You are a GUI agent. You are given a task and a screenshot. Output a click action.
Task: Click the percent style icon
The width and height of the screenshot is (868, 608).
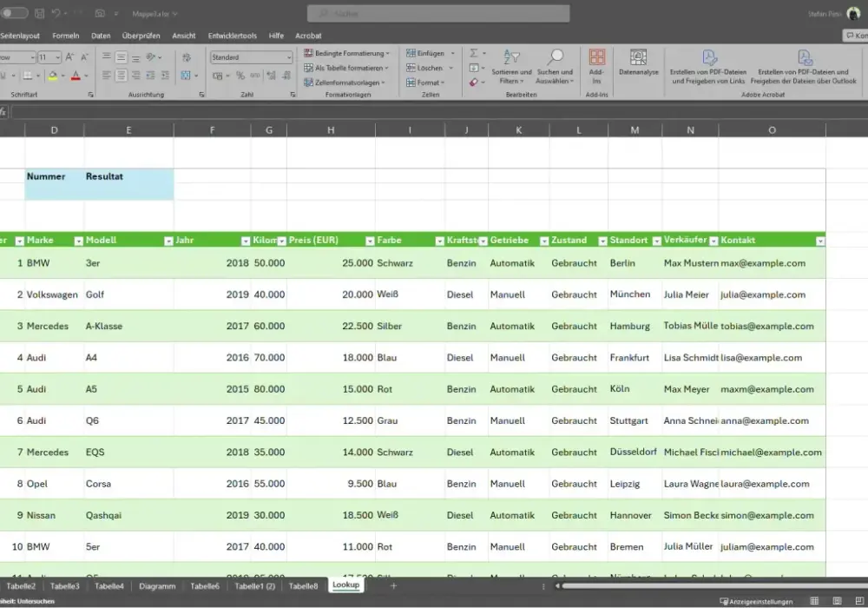(240, 76)
